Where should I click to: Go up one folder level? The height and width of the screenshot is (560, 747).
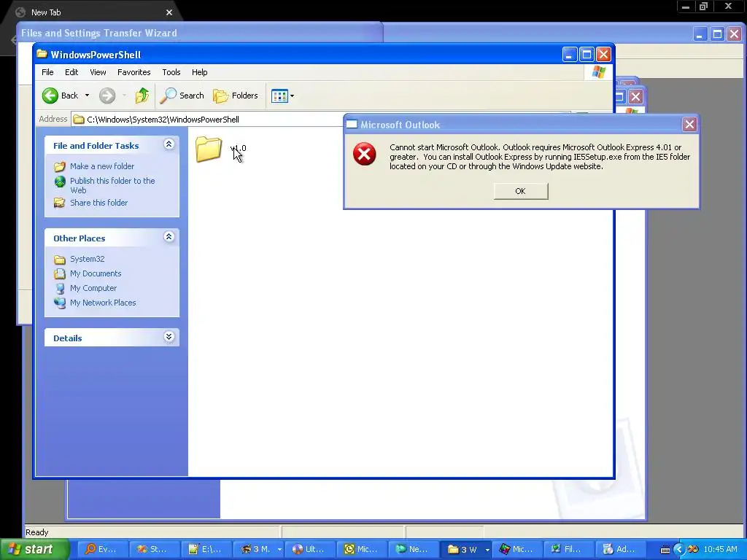(x=142, y=96)
